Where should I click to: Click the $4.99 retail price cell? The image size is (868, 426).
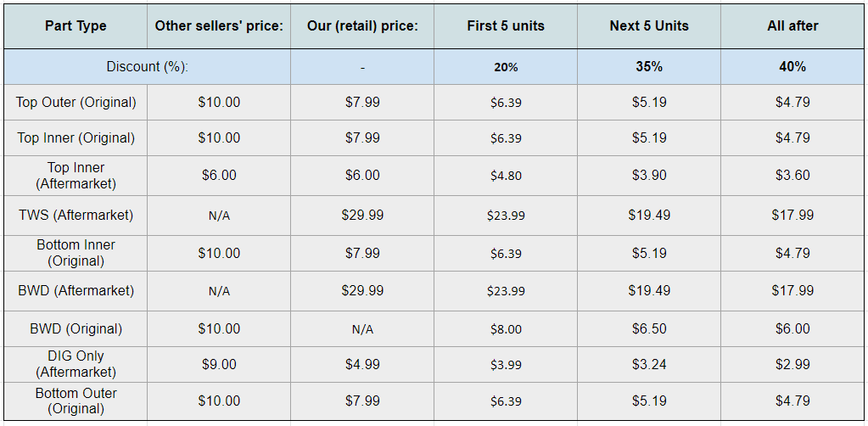pos(362,364)
